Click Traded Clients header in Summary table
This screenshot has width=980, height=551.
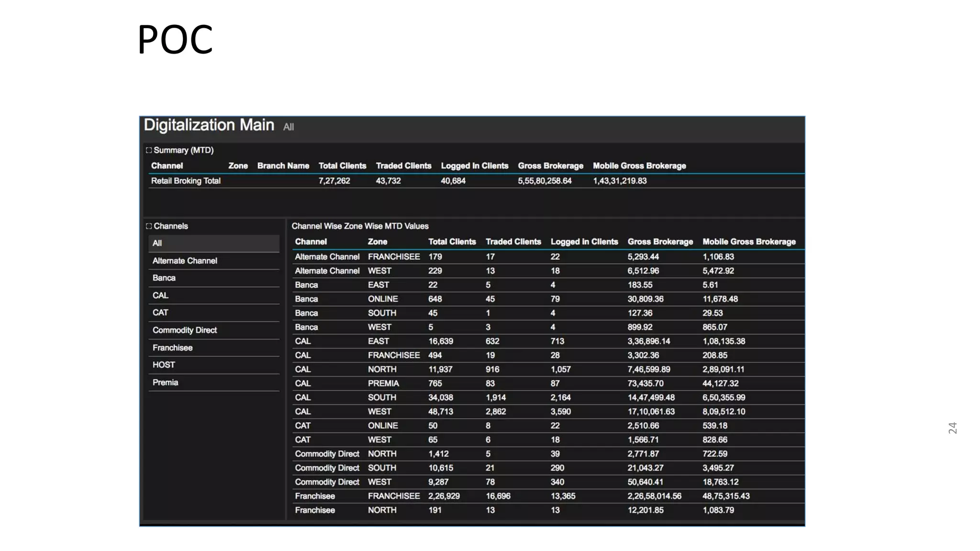click(x=403, y=166)
